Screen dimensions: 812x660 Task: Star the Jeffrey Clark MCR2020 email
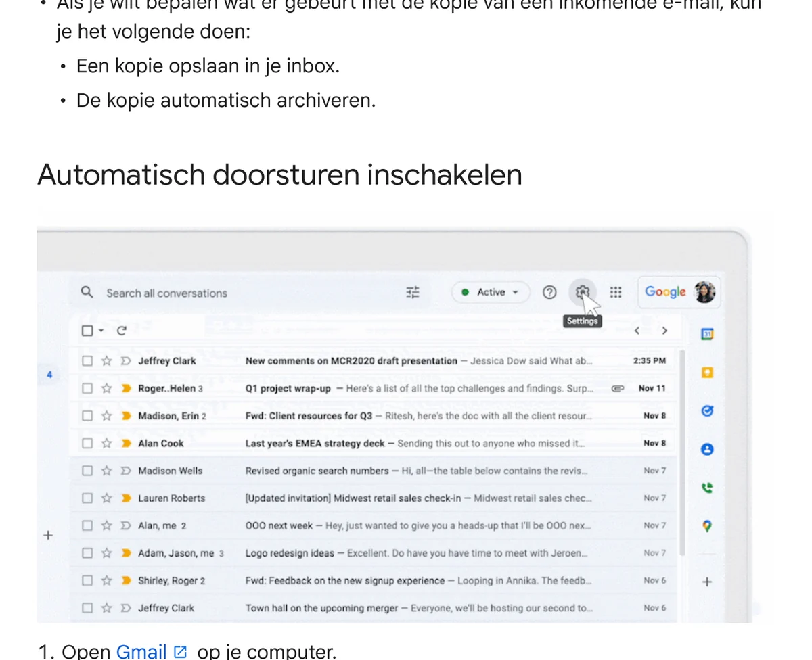coord(106,361)
